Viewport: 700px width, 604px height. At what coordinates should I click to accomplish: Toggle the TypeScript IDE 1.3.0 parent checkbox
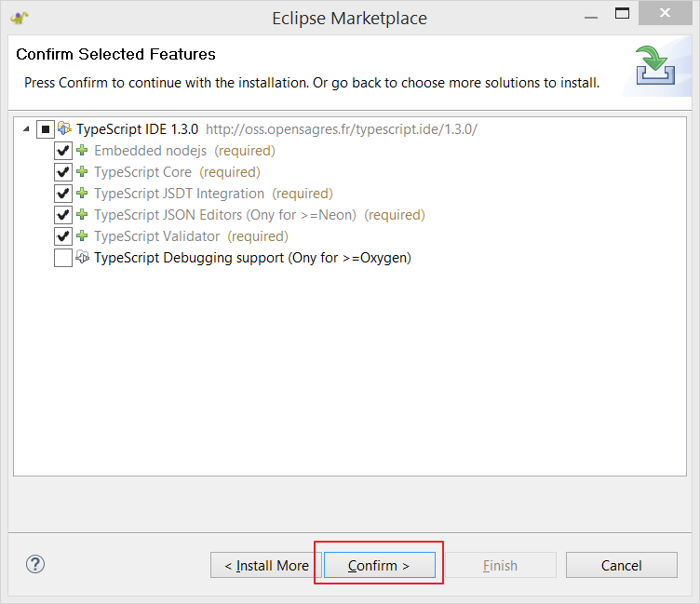point(45,129)
